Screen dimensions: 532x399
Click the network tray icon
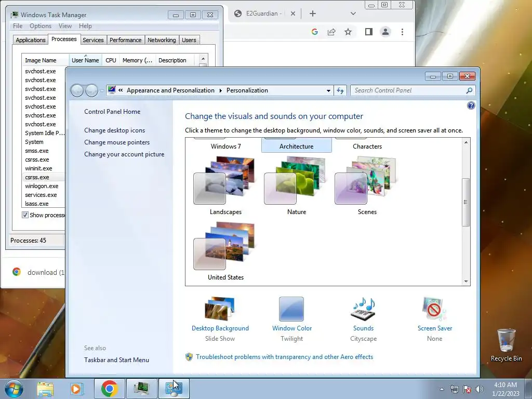[454, 389]
